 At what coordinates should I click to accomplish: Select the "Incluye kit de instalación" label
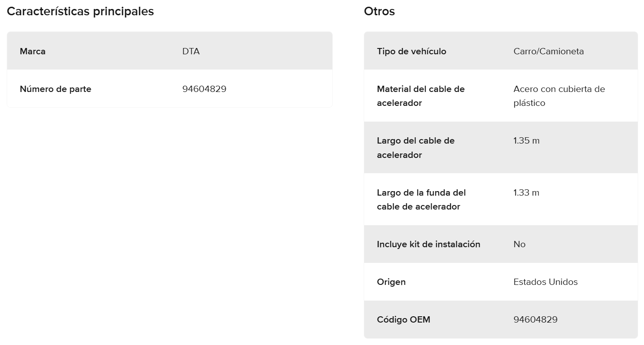point(429,245)
